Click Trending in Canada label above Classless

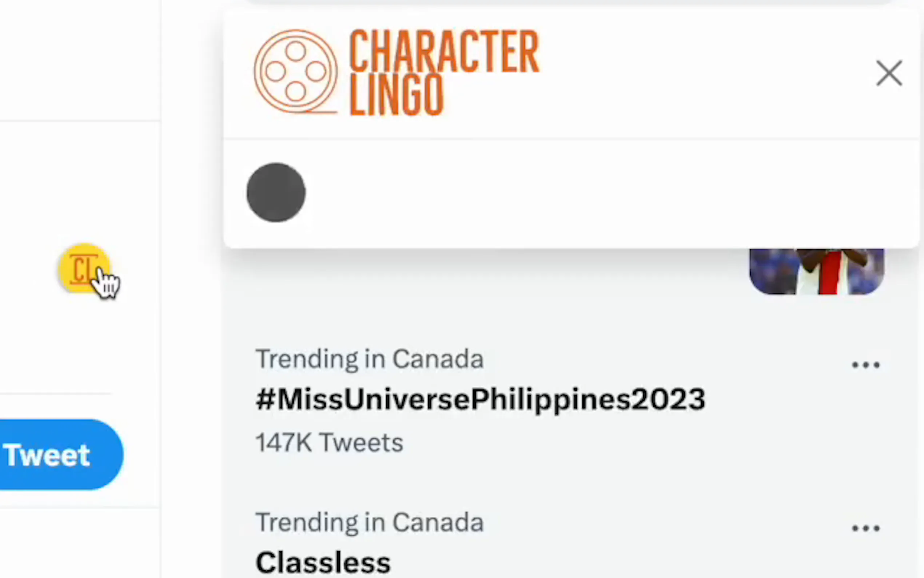369,522
